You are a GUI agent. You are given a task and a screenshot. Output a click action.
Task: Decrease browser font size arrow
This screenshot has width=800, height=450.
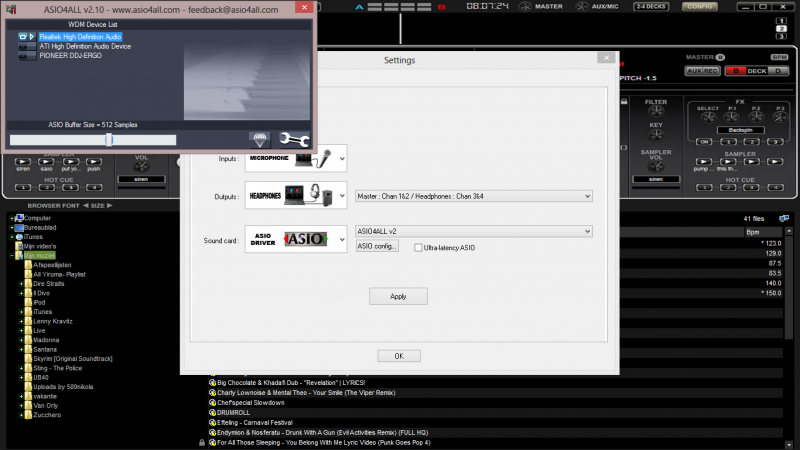tap(86, 206)
